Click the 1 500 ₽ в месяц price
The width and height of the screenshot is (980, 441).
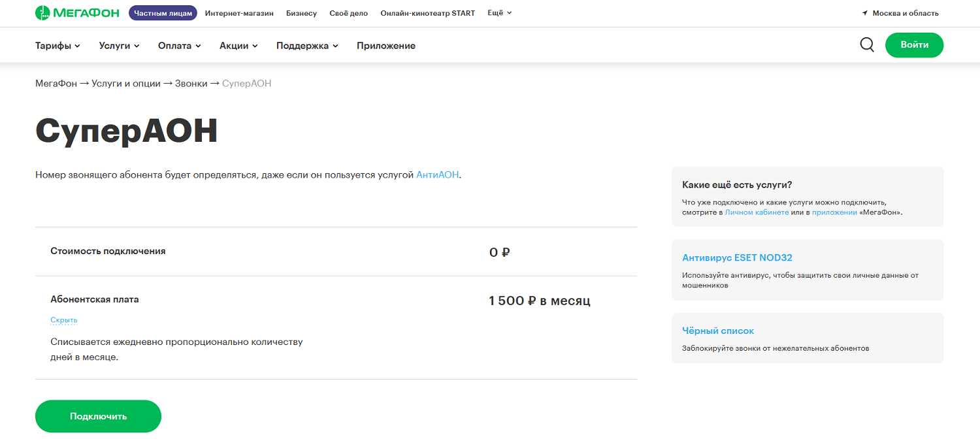[540, 301]
